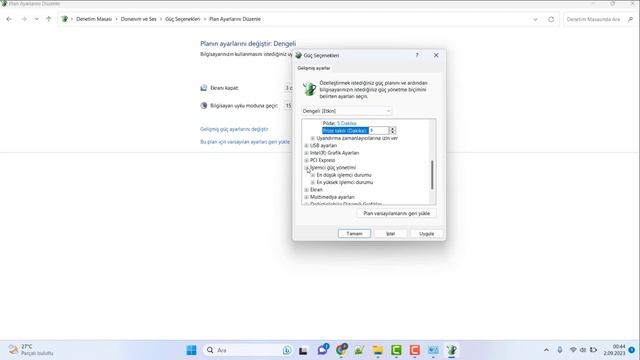640x360 pixels.
Task: Click the microphone tray icon
Action: (560, 350)
